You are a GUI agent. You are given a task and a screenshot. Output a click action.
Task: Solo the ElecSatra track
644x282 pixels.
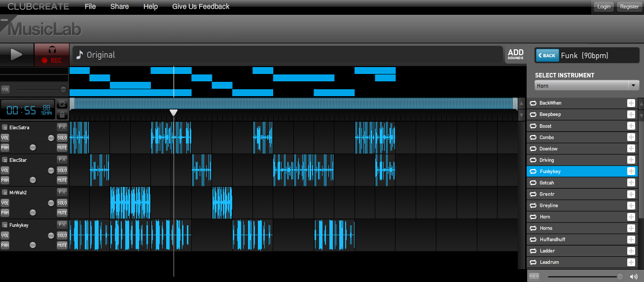pyautogui.click(x=62, y=138)
